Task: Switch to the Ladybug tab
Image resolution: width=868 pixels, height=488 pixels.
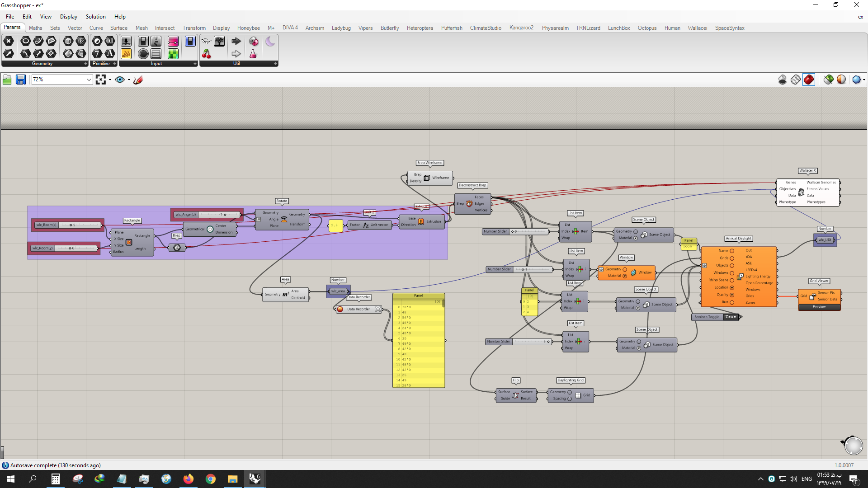Action: (x=341, y=28)
